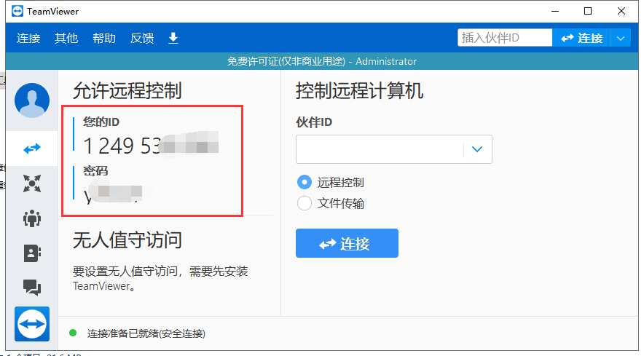644x356 pixels.
Task: Click the download arrow icon in menu bar
Action: click(173, 38)
